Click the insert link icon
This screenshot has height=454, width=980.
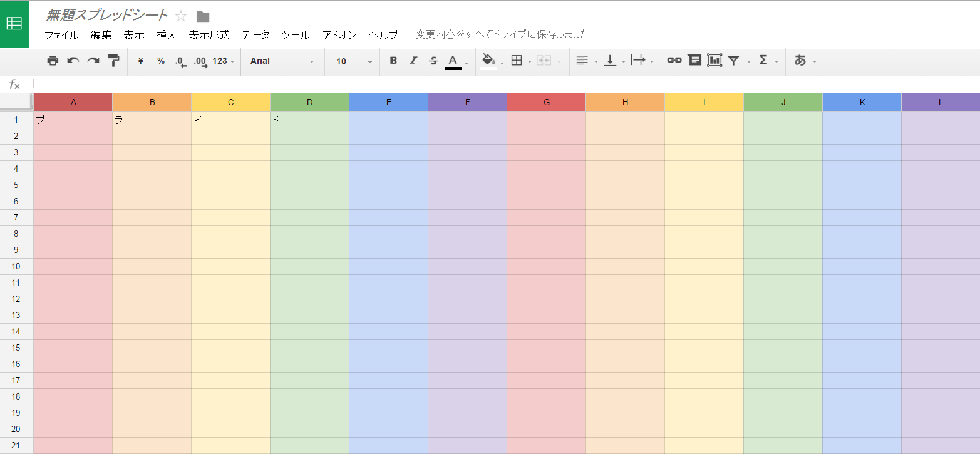pos(674,61)
